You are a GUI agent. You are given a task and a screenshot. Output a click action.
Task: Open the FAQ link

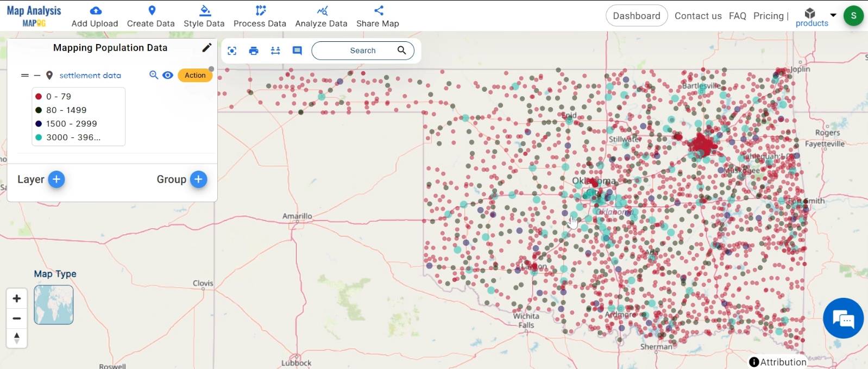[x=737, y=16]
